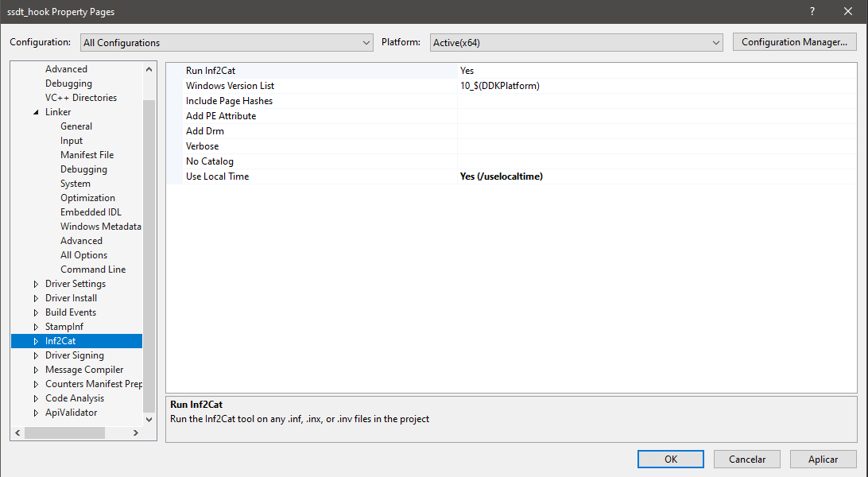Collapse the Linker tree node

point(36,112)
